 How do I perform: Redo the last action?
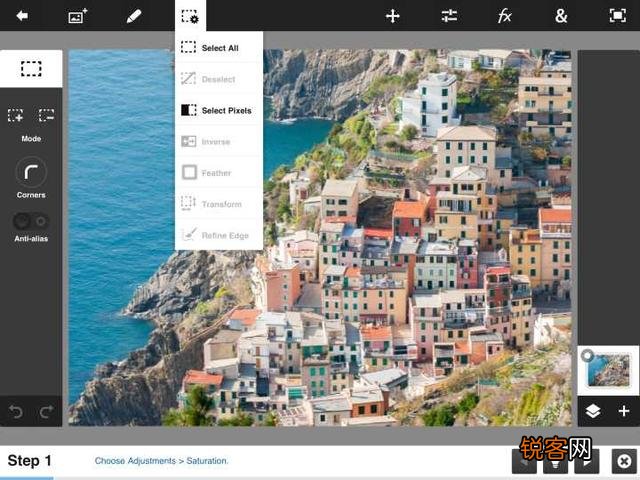click(47, 412)
